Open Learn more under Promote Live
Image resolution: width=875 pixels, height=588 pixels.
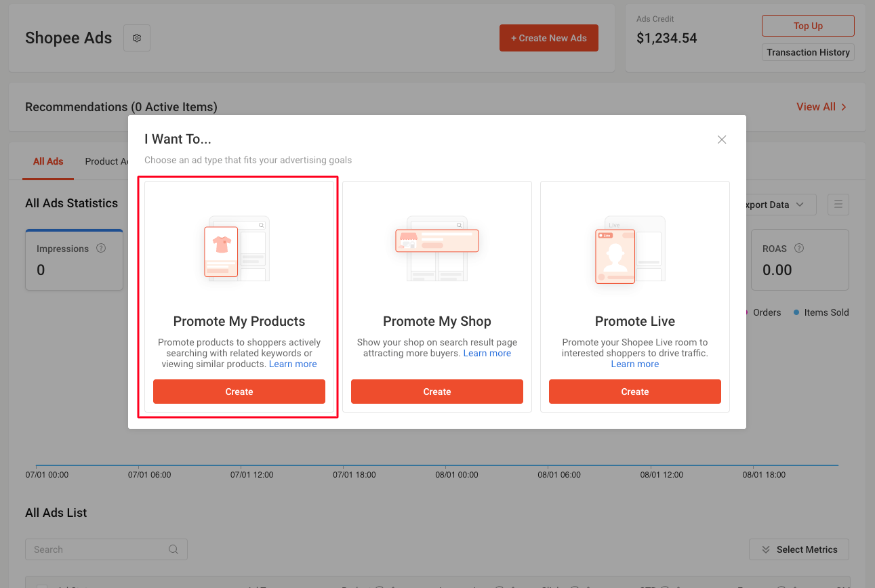pyautogui.click(x=635, y=364)
